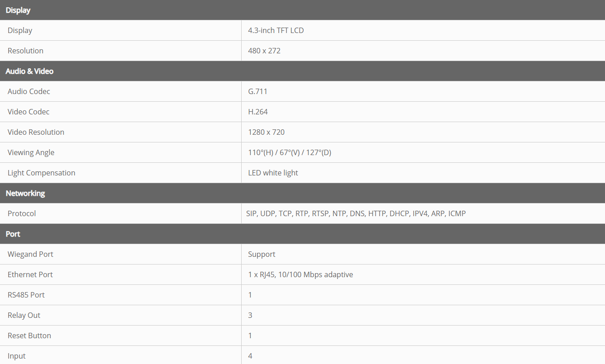Select the SIP, UDP, TCP protocol list text

[356, 214]
